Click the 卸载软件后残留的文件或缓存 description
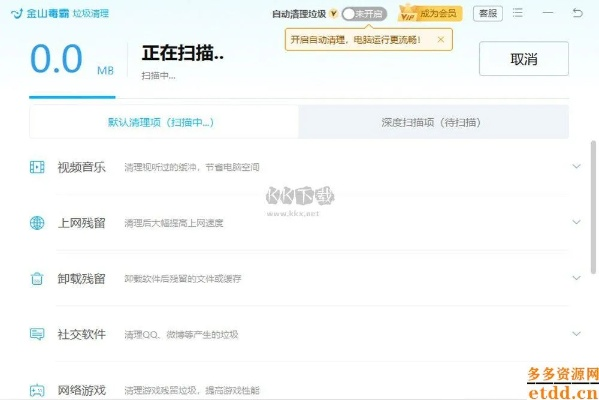The image size is (599, 400). point(183,279)
